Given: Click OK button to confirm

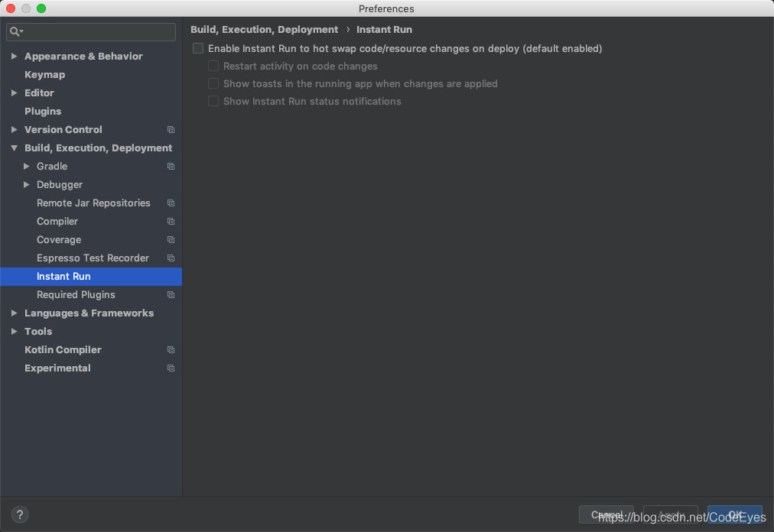Looking at the screenshot, I should [734, 514].
